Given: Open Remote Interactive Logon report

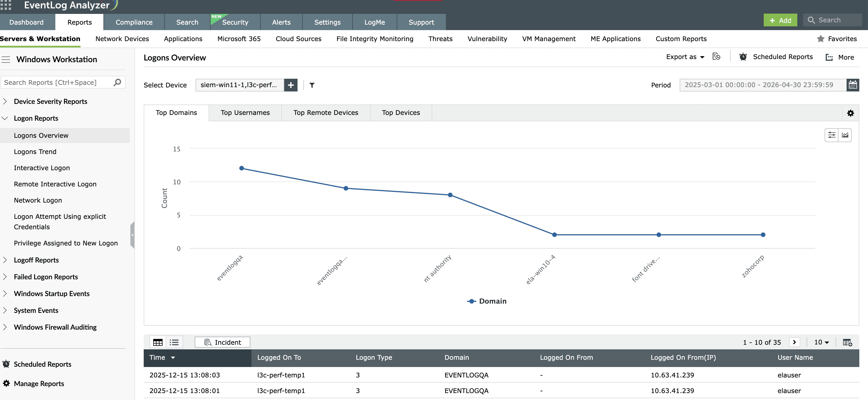Looking at the screenshot, I should pyautogui.click(x=55, y=184).
